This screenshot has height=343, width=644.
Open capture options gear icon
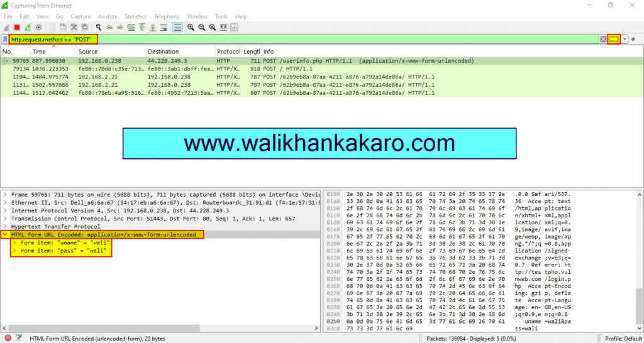(38, 28)
